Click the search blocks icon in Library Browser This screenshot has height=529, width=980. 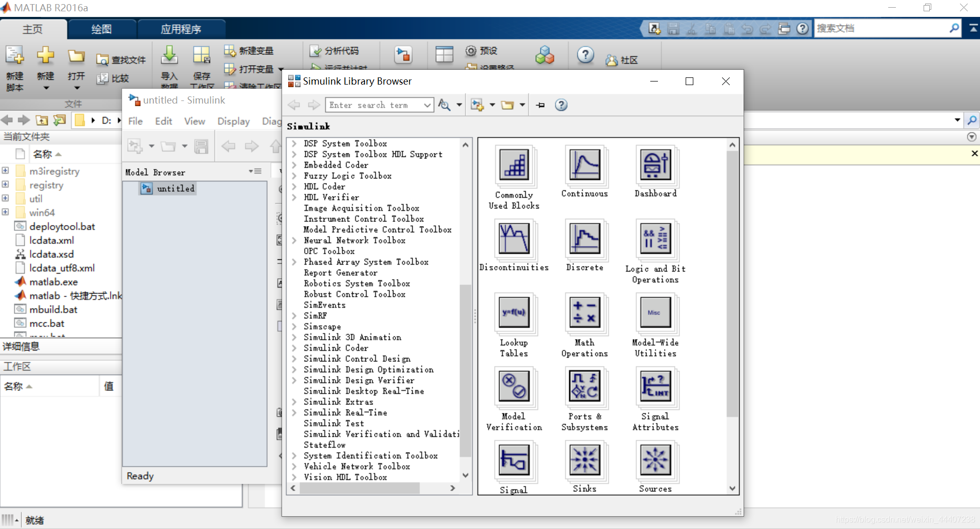(445, 105)
